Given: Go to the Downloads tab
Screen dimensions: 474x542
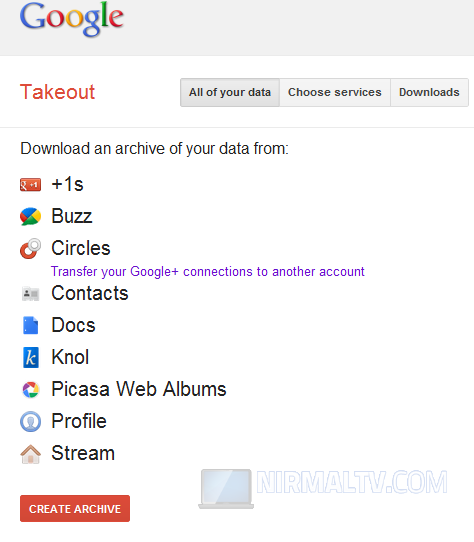Looking at the screenshot, I should [x=429, y=92].
